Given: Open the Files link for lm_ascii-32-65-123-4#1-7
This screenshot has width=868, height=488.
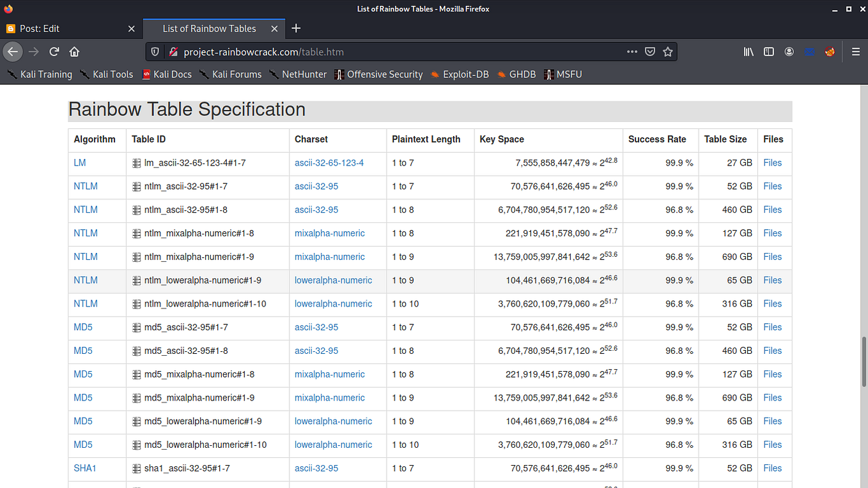Looking at the screenshot, I should (772, 163).
